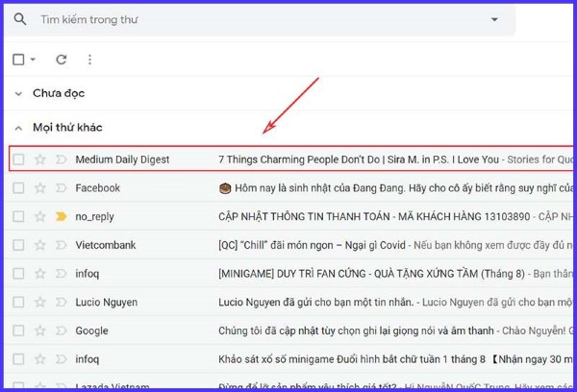Expand the Chưa đọc section
The height and width of the screenshot is (392, 577).
pyautogui.click(x=19, y=93)
